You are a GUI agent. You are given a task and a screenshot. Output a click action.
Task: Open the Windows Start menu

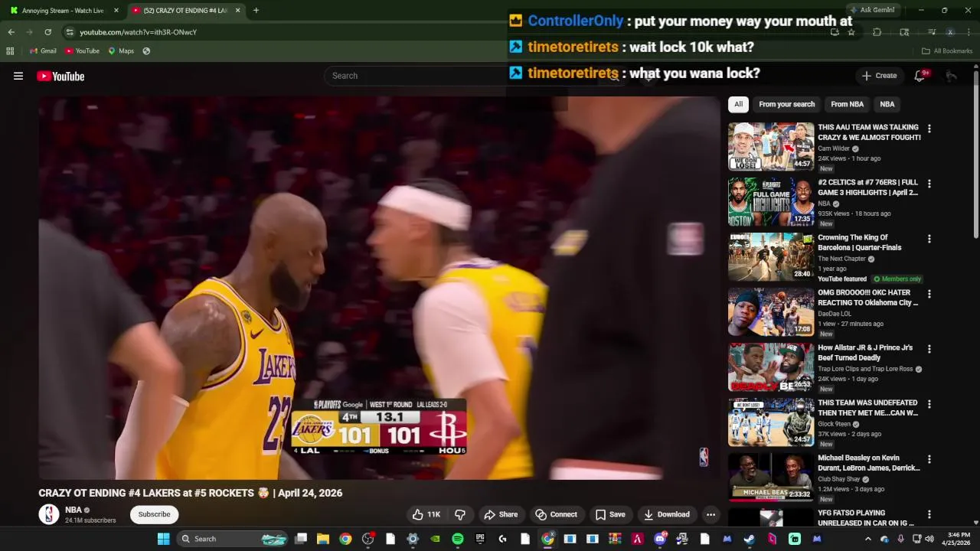point(163,539)
